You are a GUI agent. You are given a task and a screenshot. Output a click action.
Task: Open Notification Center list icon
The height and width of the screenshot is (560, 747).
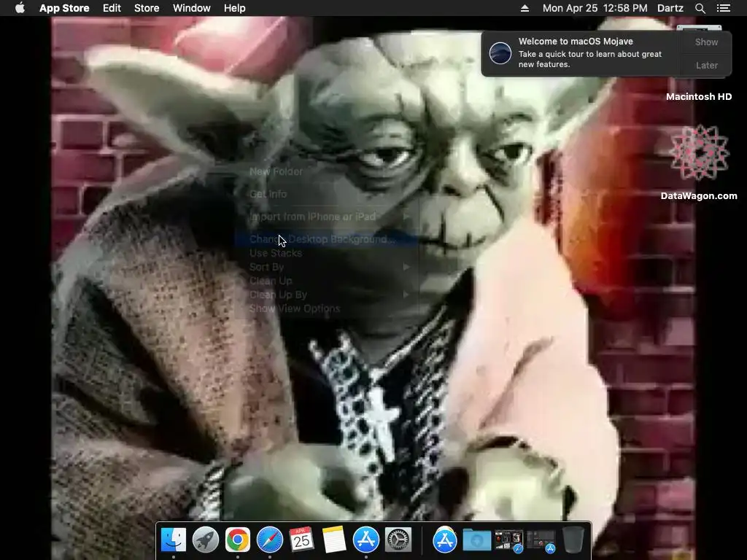coord(723,8)
